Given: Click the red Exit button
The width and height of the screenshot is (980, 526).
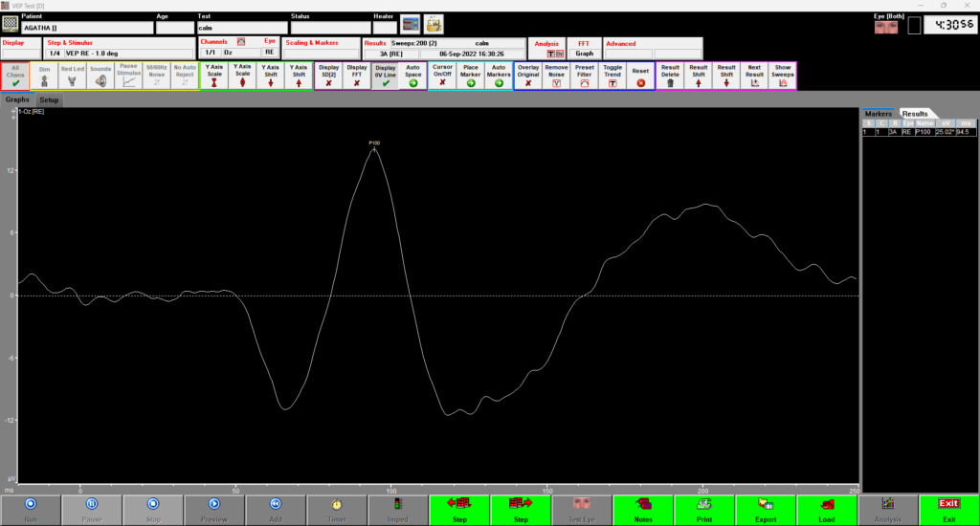Looking at the screenshot, I should pyautogui.click(x=947, y=509).
